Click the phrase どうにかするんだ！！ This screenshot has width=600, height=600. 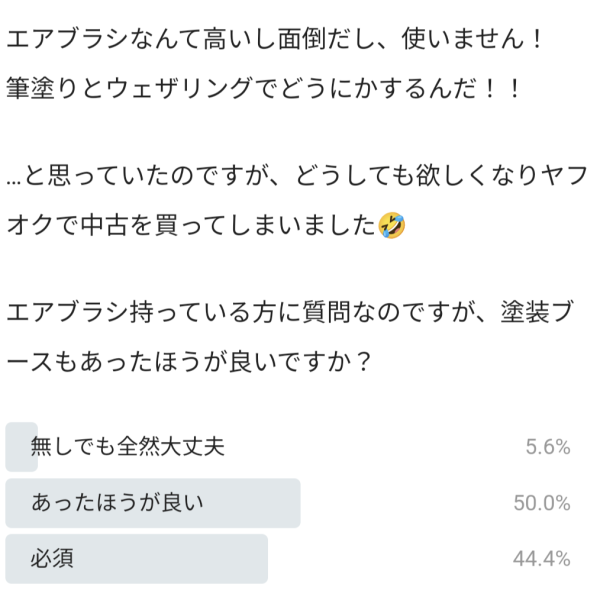tap(400, 89)
